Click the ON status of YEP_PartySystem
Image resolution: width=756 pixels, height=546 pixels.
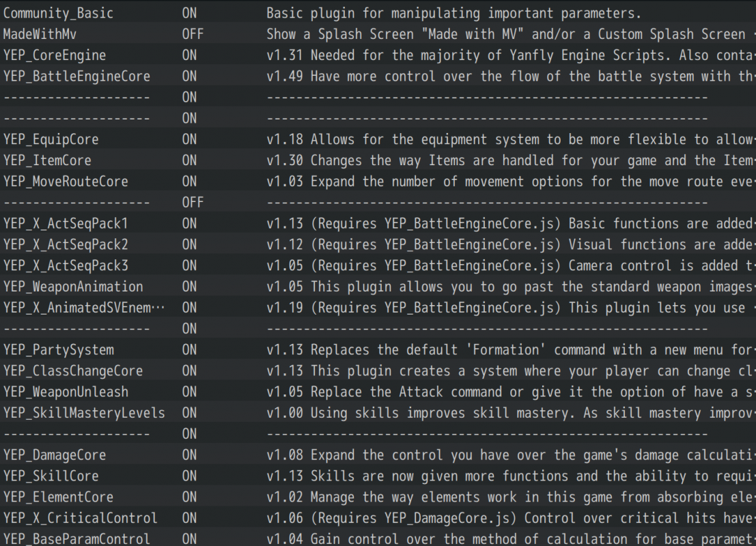(189, 350)
